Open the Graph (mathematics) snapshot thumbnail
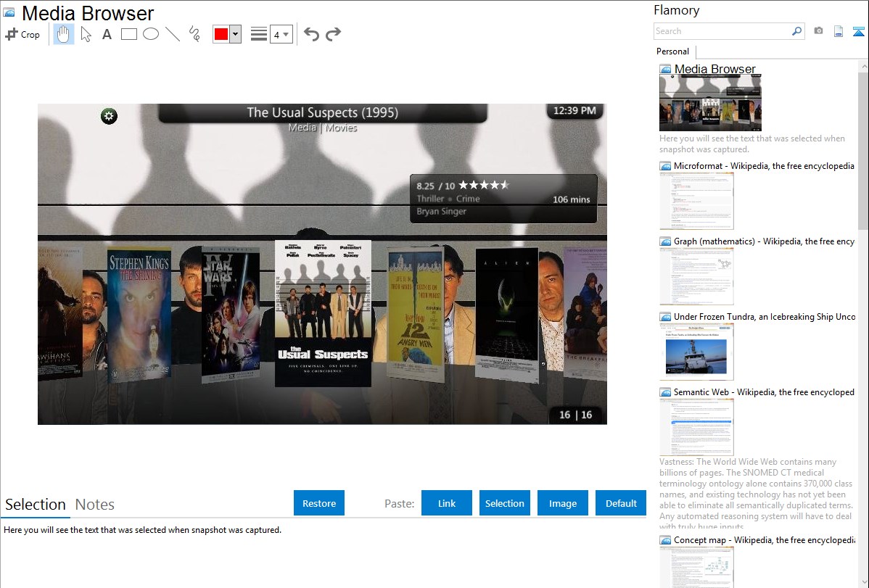The height and width of the screenshot is (588, 869). pos(696,276)
